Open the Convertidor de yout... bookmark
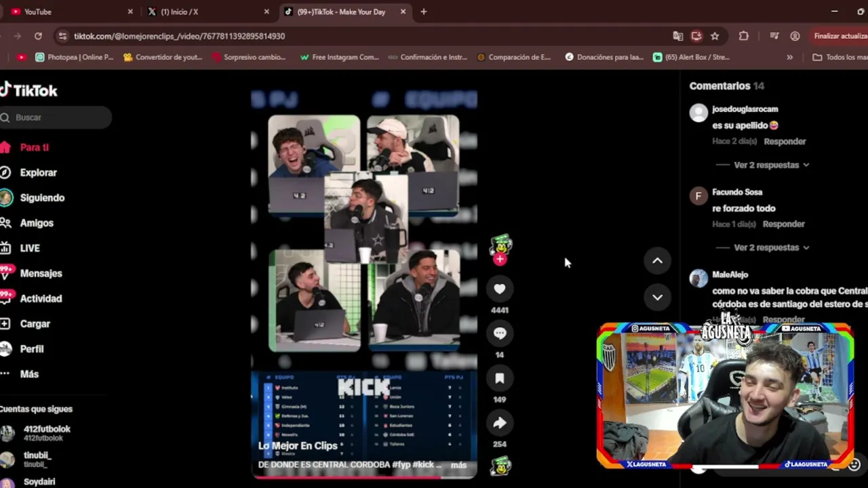The height and width of the screenshot is (488, 868). point(163,58)
